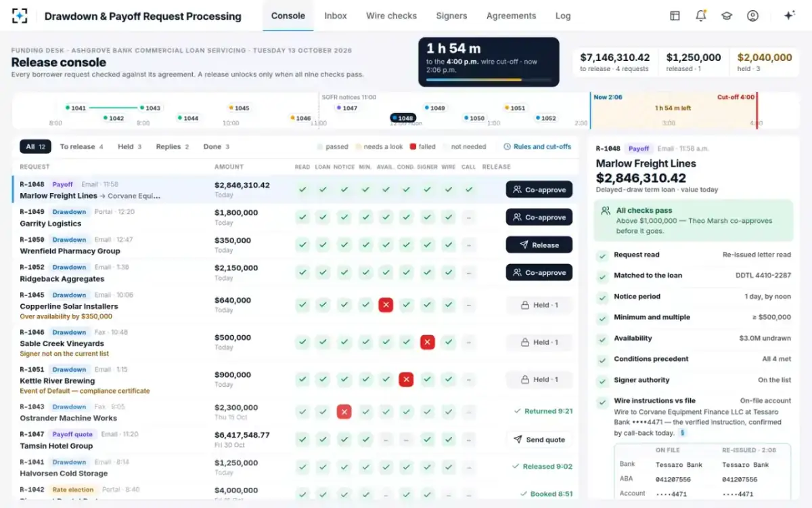
Task: Click the $1,250,000 released summary
Action: coord(693,62)
